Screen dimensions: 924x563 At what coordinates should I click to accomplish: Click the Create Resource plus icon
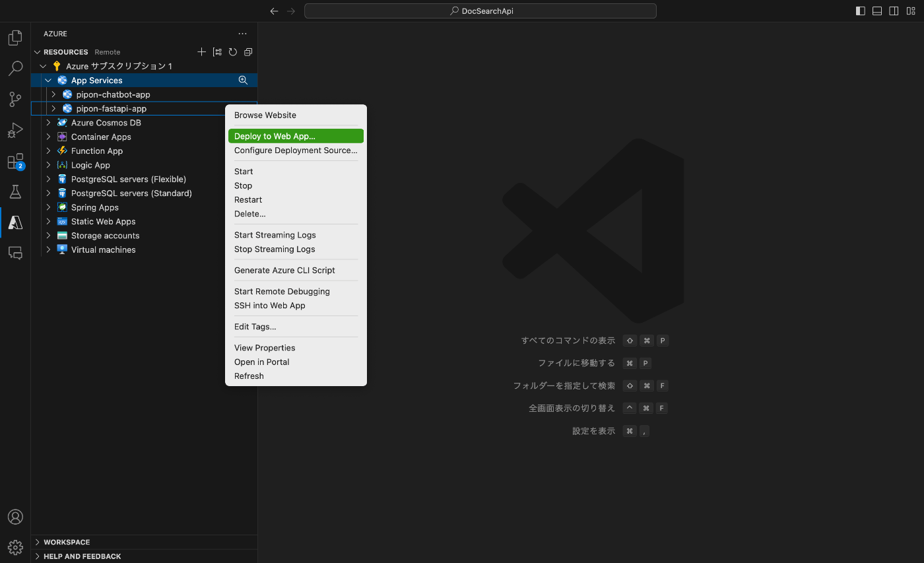pyautogui.click(x=202, y=52)
